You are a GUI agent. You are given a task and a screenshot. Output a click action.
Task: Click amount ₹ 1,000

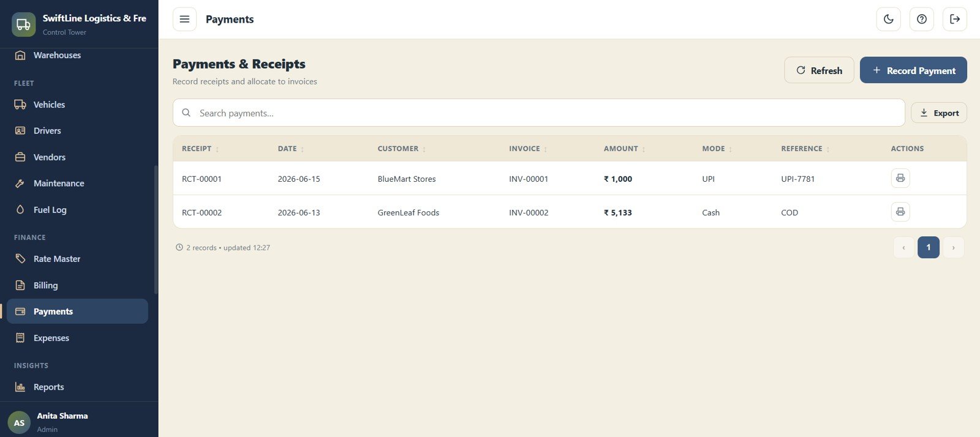tap(618, 179)
